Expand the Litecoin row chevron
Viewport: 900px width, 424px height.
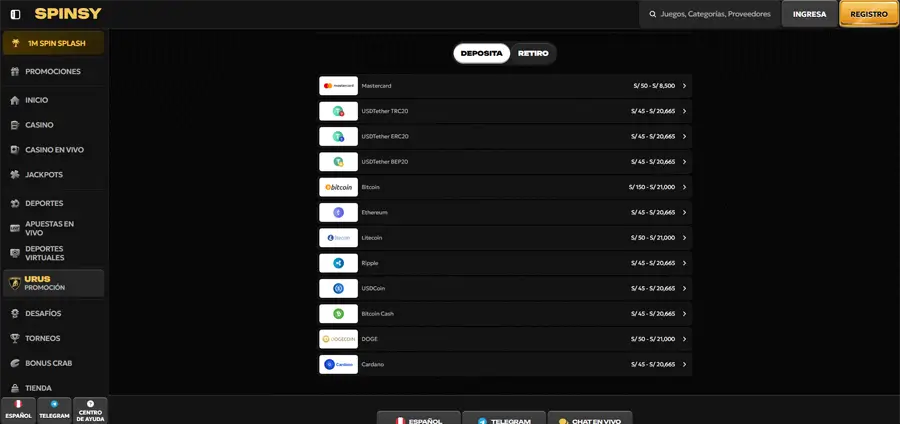(x=684, y=238)
